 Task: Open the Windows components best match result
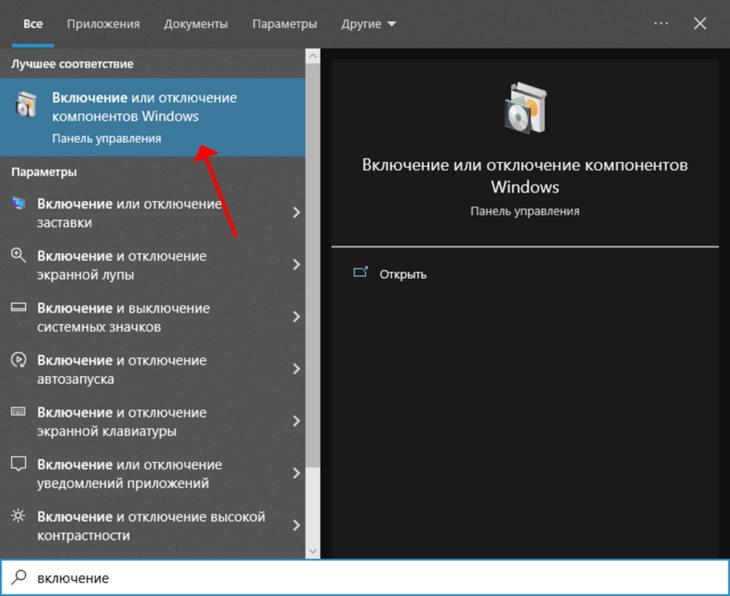153,117
